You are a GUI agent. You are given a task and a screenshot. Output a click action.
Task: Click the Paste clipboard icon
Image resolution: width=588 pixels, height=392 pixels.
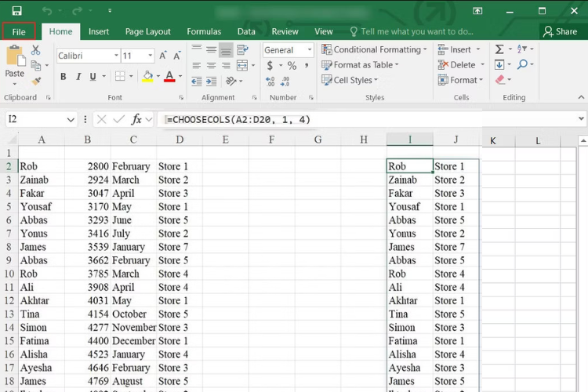coord(16,56)
